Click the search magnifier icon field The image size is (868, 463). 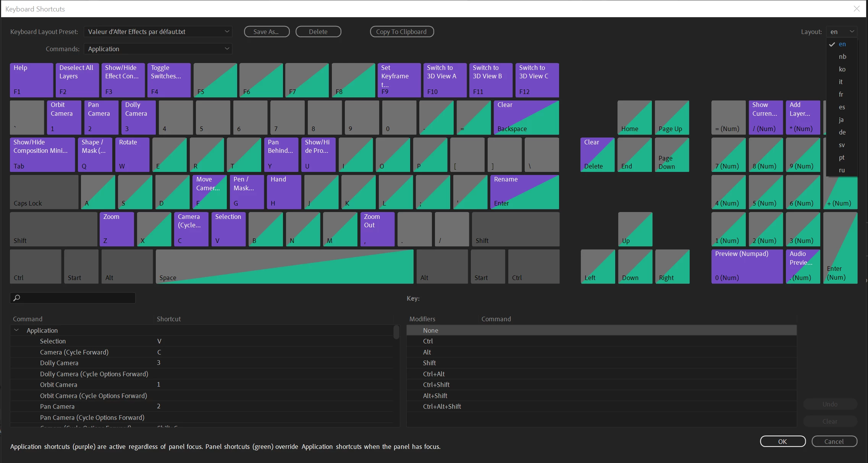click(x=73, y=298)
